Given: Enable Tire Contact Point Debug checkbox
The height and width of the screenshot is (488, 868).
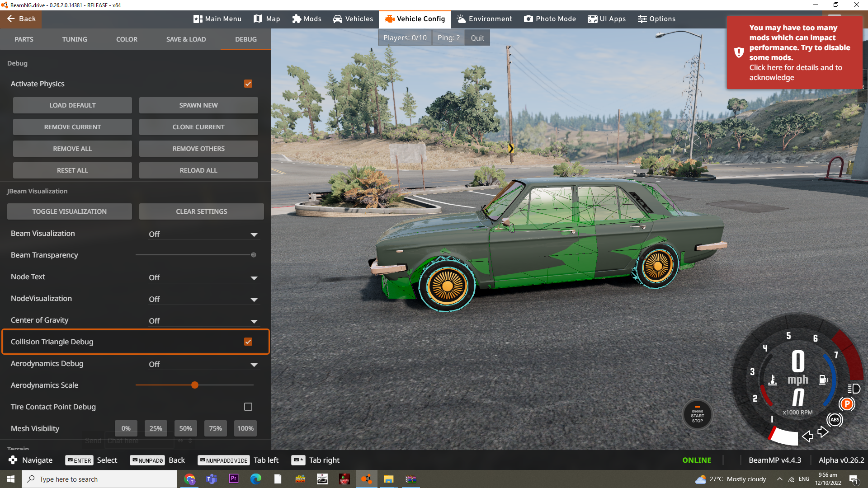Looking at the screenshot, I should pos(248,407).
